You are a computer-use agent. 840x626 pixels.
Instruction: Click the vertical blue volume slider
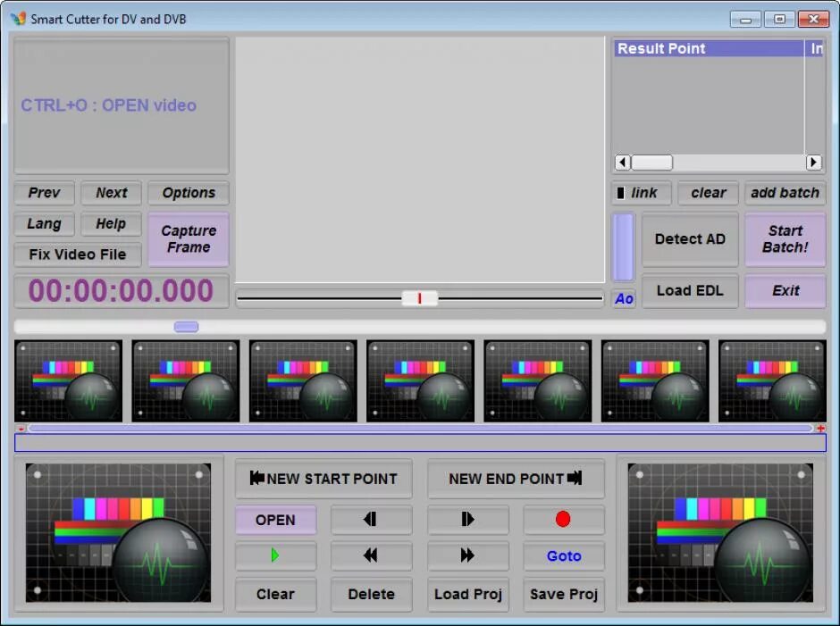[623, 246]
